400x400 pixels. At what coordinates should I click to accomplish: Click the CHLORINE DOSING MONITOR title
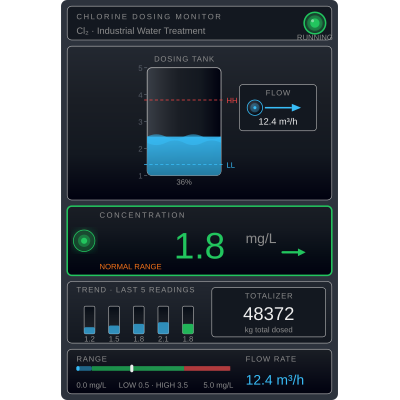(x=149, y=17)
